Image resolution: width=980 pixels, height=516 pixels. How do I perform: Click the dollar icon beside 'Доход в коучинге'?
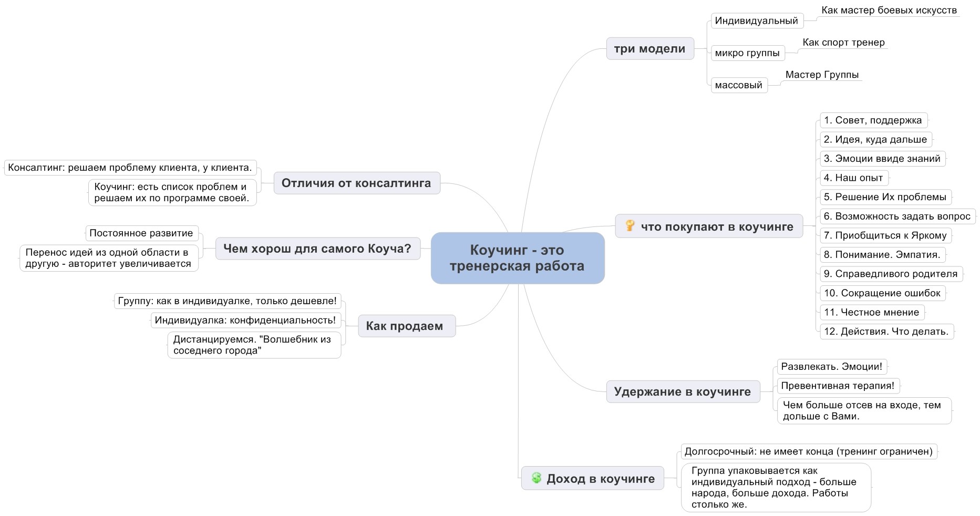tap(536, 478)
